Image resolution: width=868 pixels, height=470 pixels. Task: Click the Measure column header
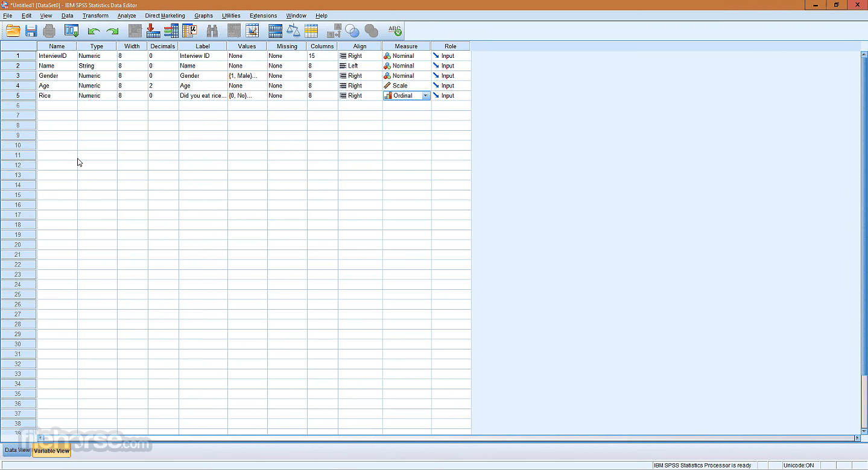(x=407, y=46)
